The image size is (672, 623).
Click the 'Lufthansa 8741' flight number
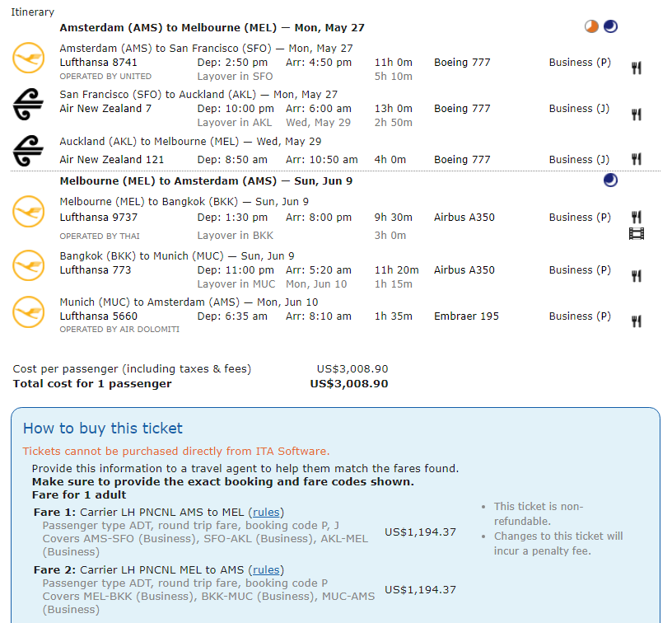tap(98, 63)
